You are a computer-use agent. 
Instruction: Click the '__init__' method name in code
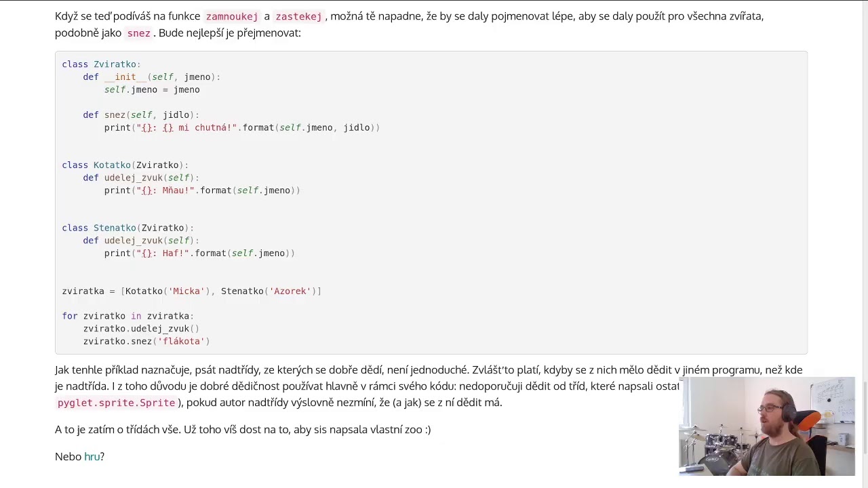coord(125,77)
